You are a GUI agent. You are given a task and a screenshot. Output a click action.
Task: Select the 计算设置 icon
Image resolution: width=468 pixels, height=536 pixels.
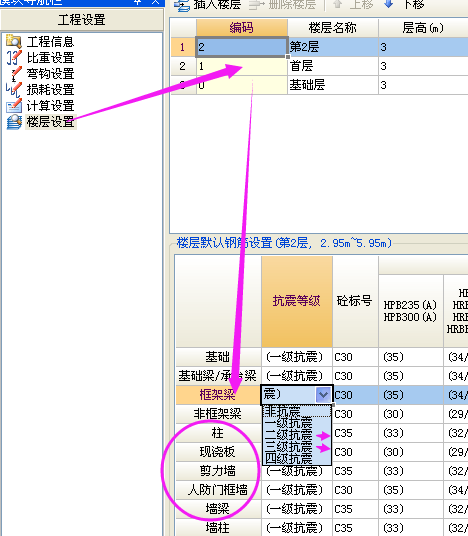point(14,106)
